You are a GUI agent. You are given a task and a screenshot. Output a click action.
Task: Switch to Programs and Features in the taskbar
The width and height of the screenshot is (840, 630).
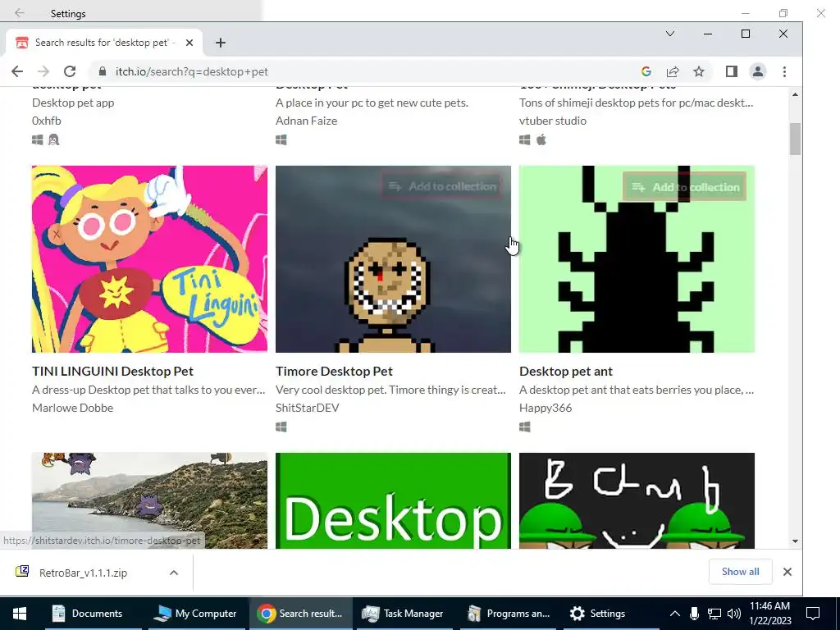click(x=509, y=614)
